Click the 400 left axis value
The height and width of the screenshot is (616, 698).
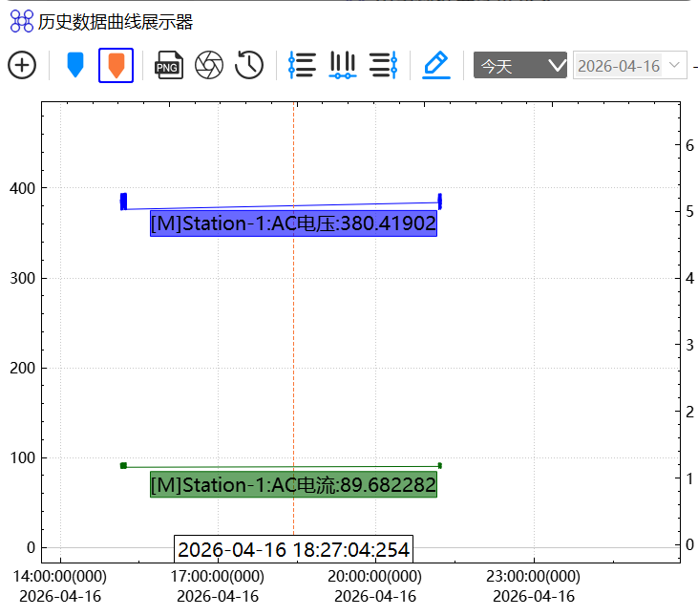[x=22, y=188]
